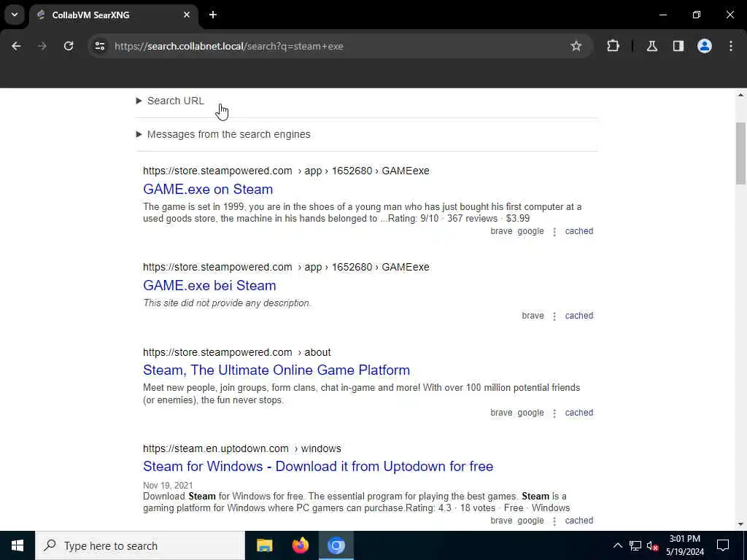Open the GAME.exe bei Steam result
The image size is (747, 560).
coord(209,285)
